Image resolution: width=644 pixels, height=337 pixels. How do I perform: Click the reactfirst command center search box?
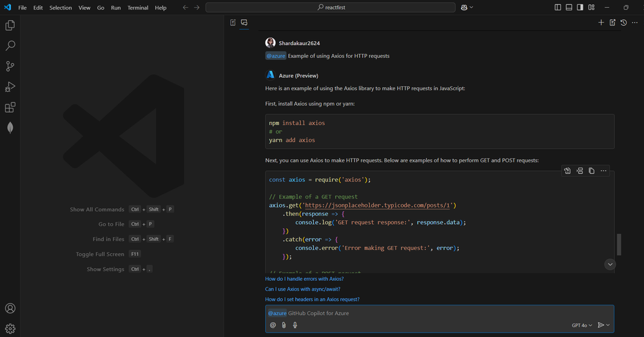pos(331,7)
